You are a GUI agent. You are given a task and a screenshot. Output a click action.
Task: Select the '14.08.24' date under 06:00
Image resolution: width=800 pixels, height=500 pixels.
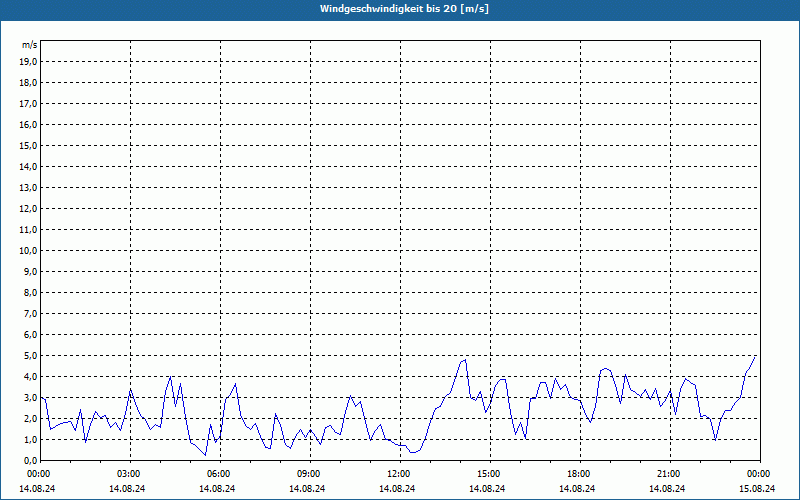(217, 488)
